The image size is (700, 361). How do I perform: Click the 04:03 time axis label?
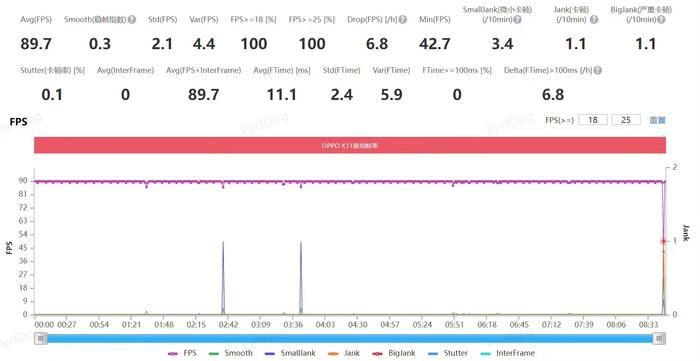[x=325, y=325]
